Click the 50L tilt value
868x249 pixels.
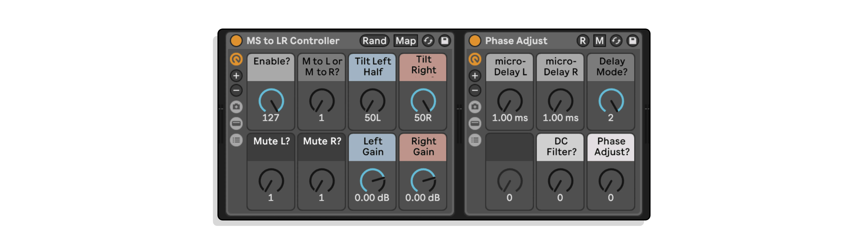tap(372, 118)
